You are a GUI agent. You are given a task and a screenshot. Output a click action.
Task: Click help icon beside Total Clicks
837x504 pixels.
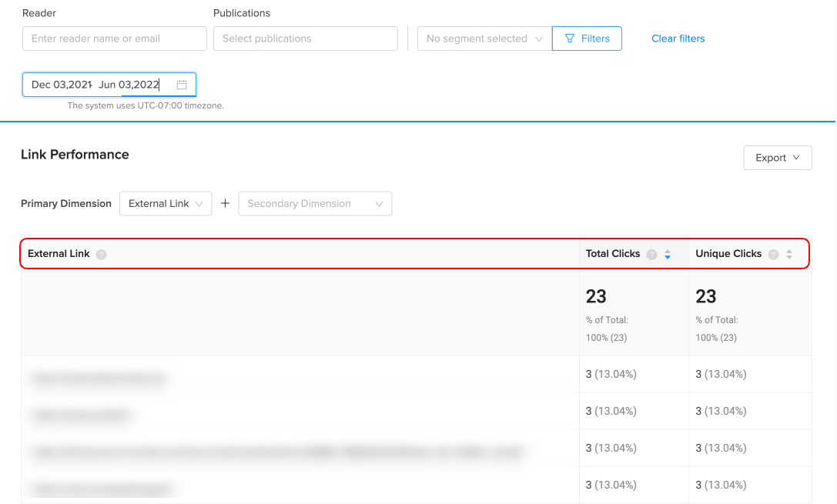(x=651, y=254)
